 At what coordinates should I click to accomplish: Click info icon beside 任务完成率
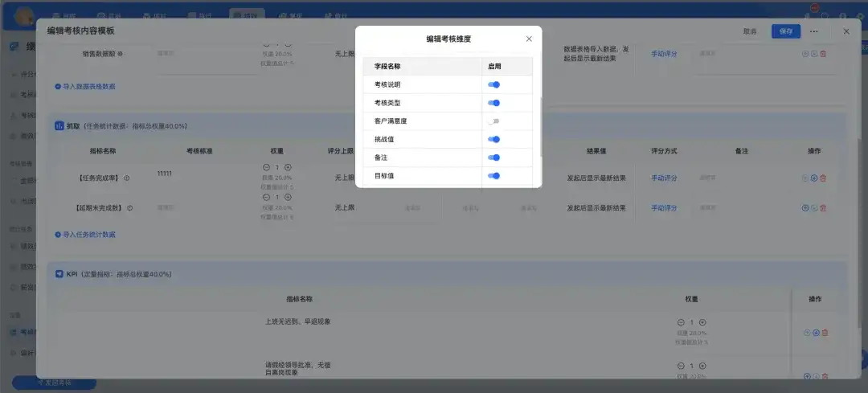(127, 178)
